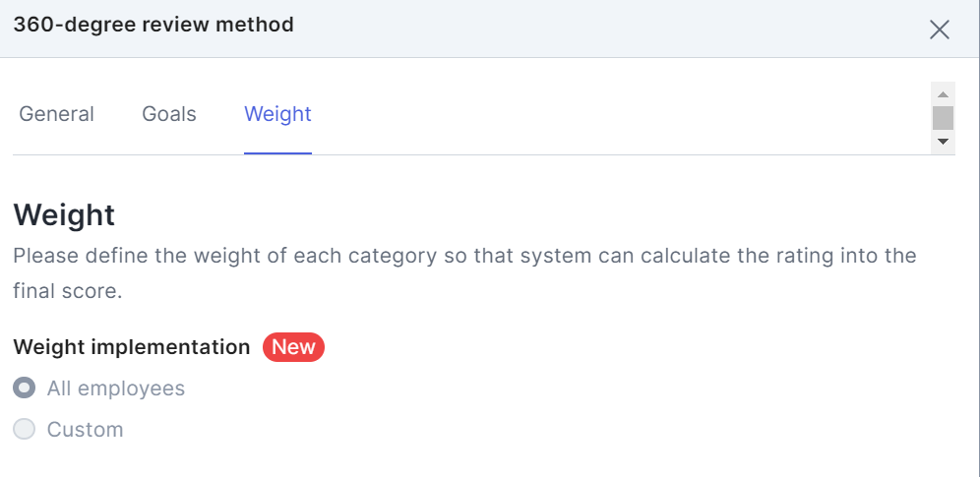Click the large Weight section heading
980x477 pixels.
point(64,214)
